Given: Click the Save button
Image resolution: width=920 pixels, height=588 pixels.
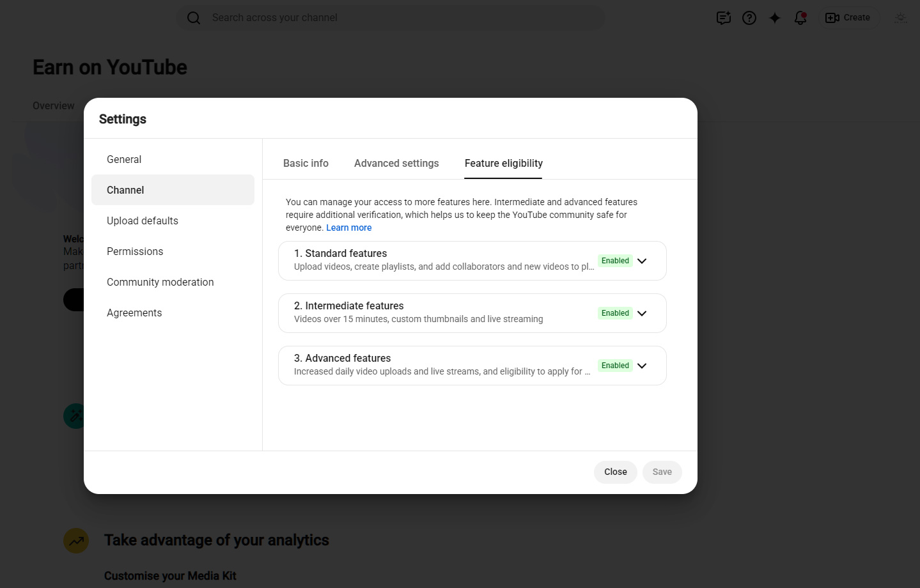Looking at the screenshot, I should coord(662,472).
